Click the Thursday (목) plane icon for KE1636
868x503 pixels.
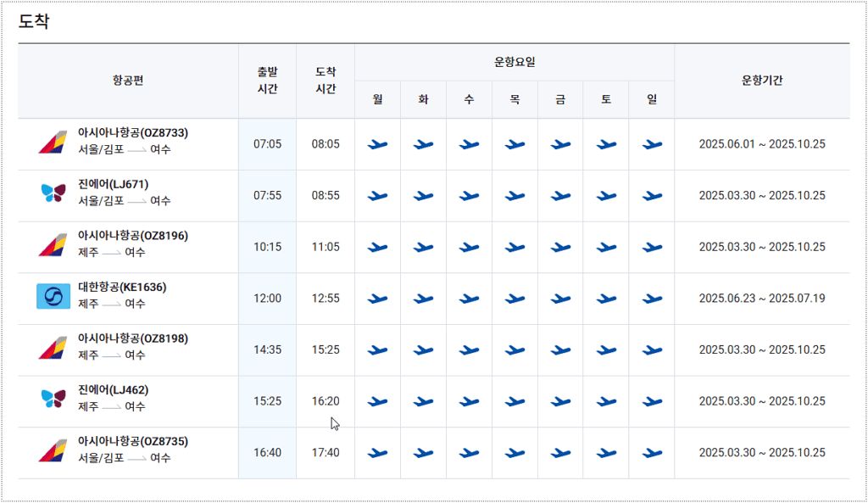(515, 299)
